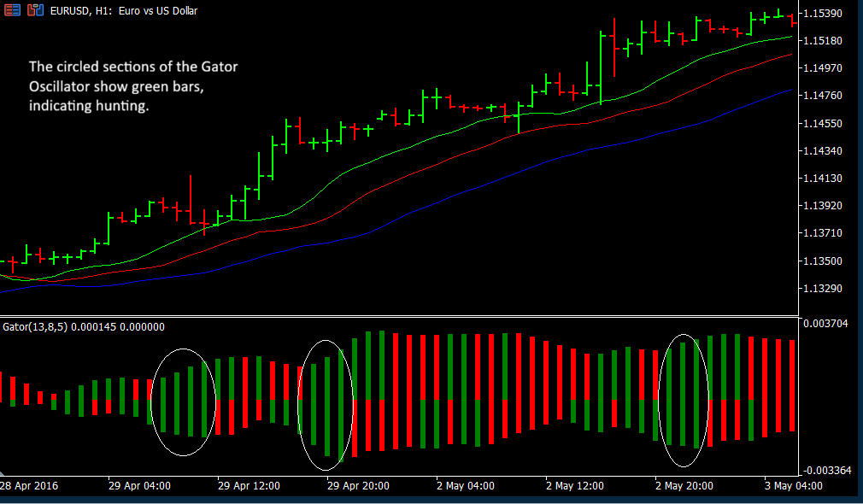Click the '29 Apr 04:00' time axis label
This screenshot has width=863, height=504.
click(139, 486)
